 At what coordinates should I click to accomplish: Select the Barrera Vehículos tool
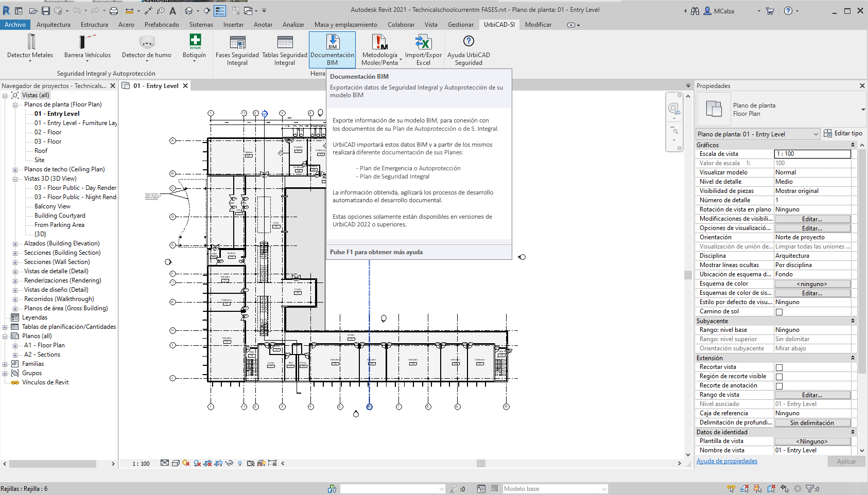tap(87, 42)
